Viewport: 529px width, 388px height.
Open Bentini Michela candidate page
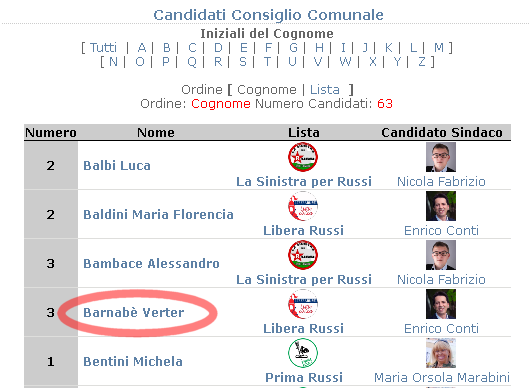133,361
